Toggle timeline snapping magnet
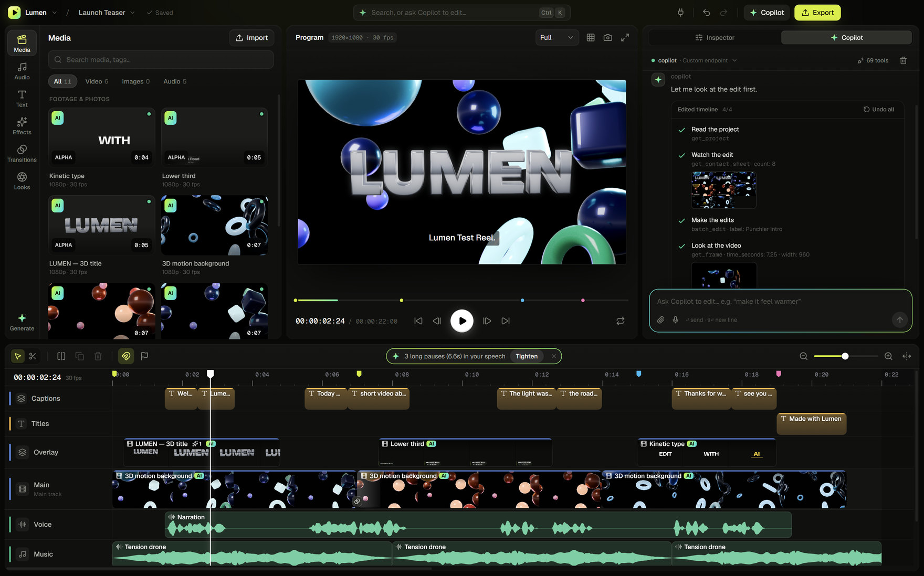This screenshot has width=924, height=576. [x=126, y=356]
